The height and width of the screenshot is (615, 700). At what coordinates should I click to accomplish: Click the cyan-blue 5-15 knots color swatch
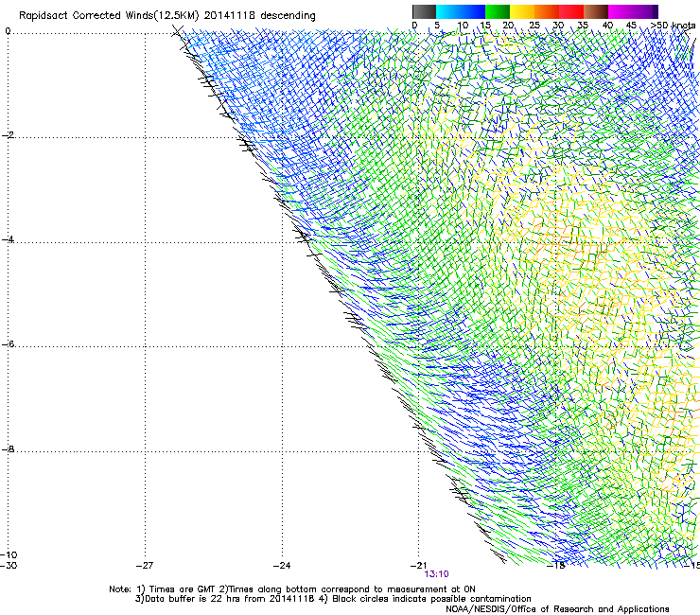pos(461,11)
